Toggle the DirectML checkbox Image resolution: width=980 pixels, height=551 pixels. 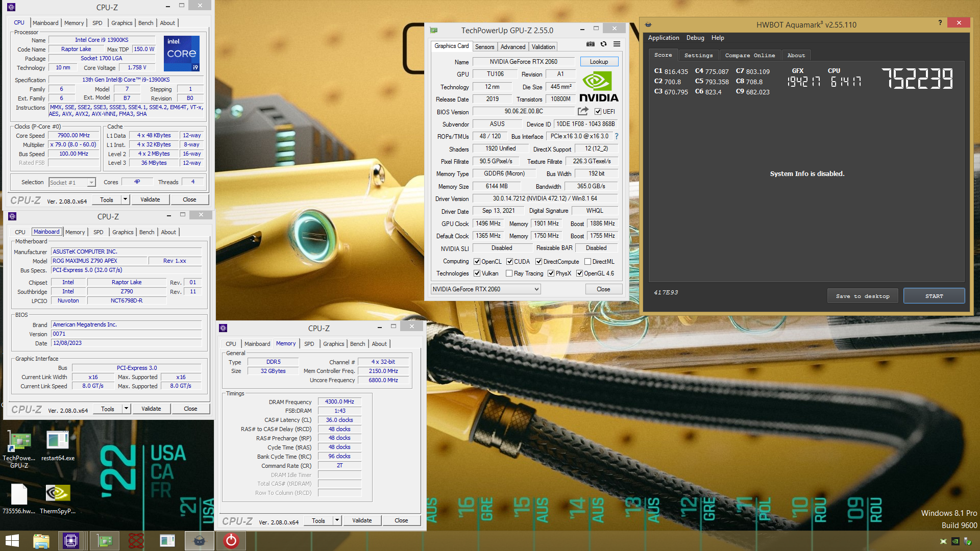point(587,261)
